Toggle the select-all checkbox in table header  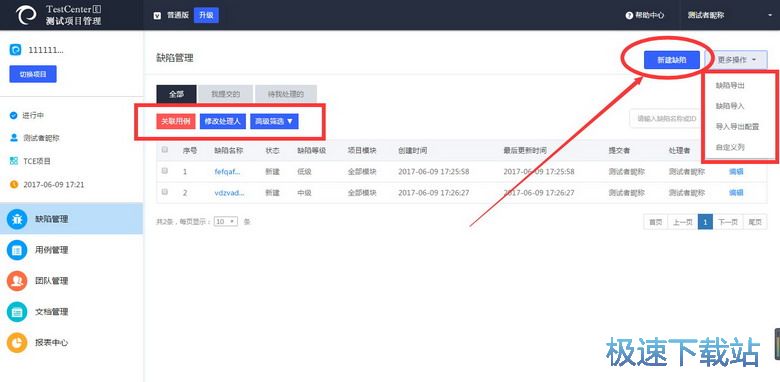click(x=165, y=150)
